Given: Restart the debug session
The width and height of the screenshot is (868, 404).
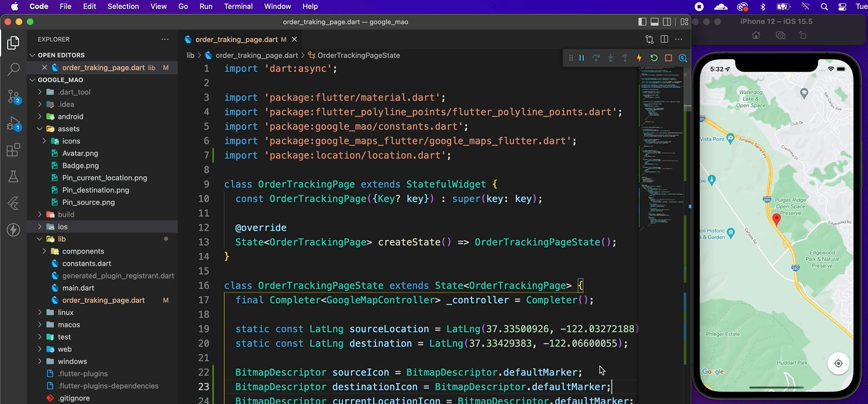Looking at the screenshot, I should coord(654,58).
